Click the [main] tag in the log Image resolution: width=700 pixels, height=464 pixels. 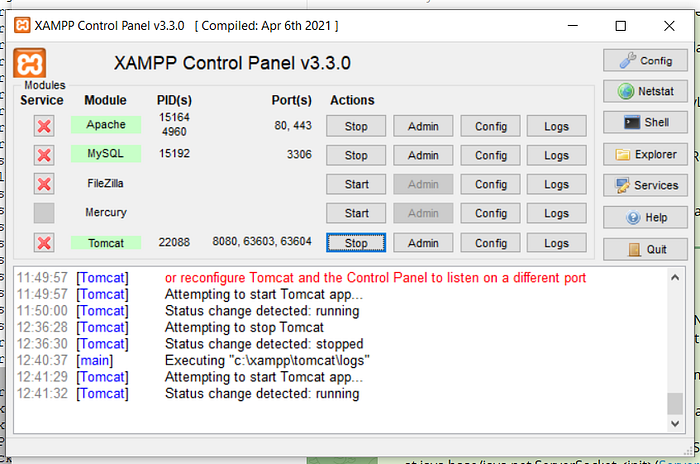95,360
